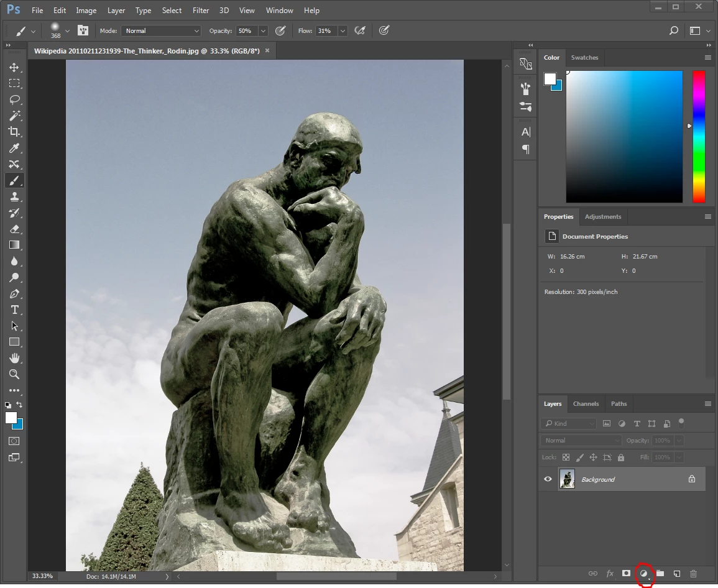Create a new layer
The width and height of the screenshot is (718, 588).
tap(677, 574)
